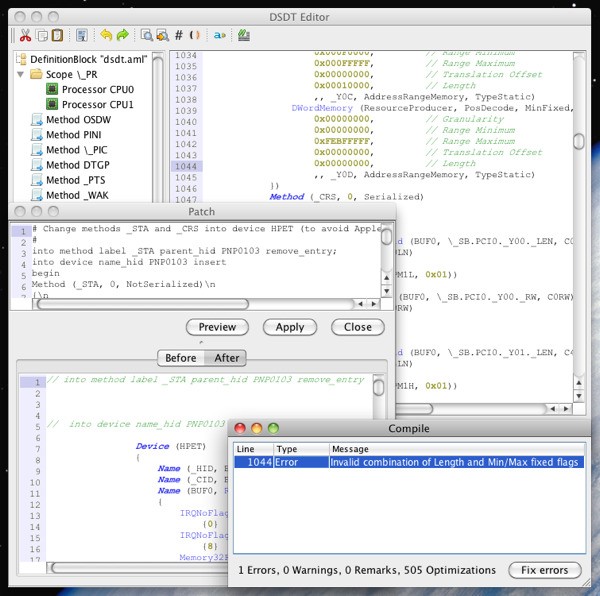Click the errors and warnings summary text

coord(367,570)
